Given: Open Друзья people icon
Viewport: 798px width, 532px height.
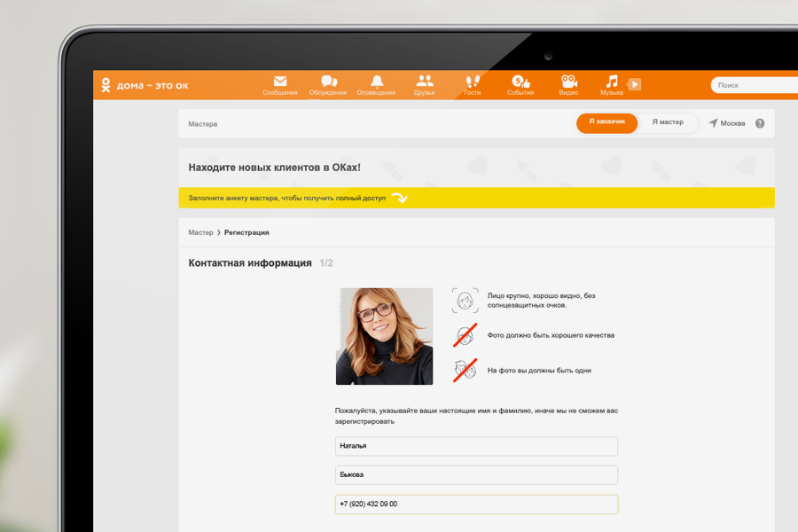Looking at the screenshot, I should (425, 81).
